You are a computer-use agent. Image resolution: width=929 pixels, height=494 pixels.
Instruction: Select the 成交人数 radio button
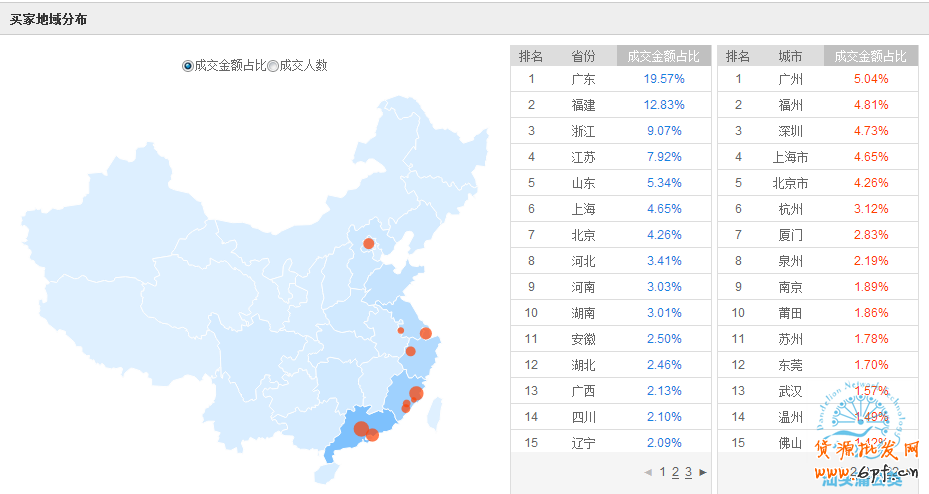(273, 66)
